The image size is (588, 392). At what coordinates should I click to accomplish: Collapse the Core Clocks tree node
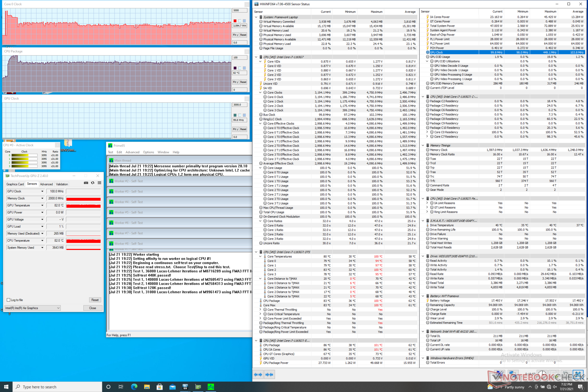pos(260,92)
